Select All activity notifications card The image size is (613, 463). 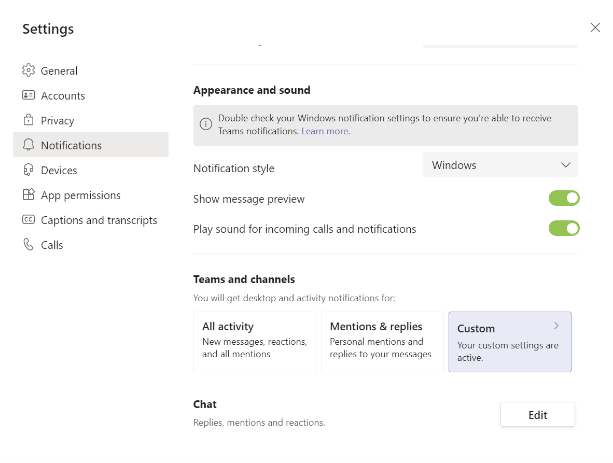(x=255, y=341)
